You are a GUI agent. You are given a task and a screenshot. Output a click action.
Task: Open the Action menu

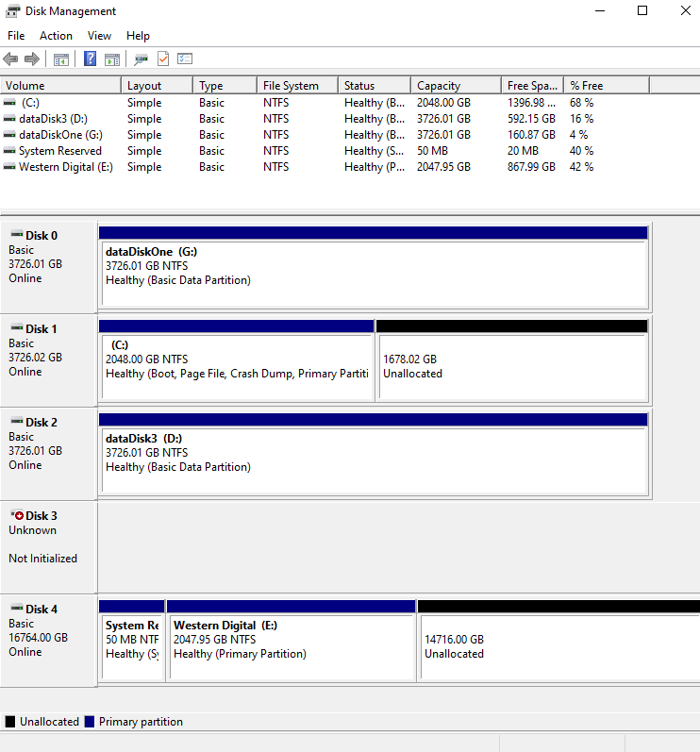(56, 36)
